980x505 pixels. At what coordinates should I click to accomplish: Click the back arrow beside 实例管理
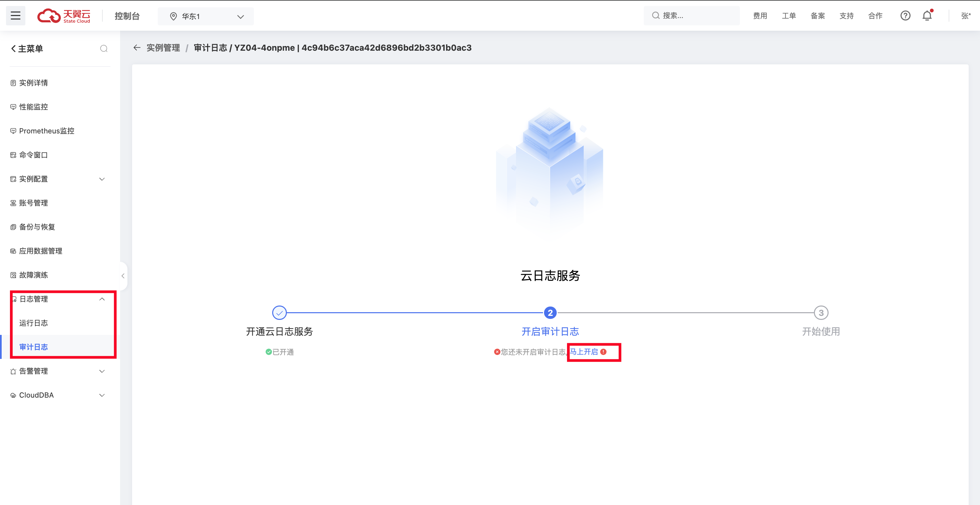(137, 48)
